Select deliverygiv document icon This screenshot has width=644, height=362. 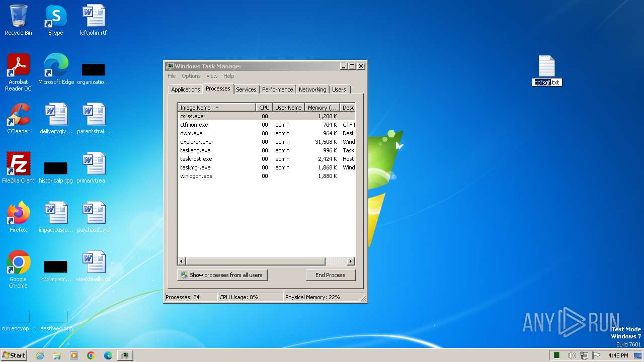[x=56, y=119]
